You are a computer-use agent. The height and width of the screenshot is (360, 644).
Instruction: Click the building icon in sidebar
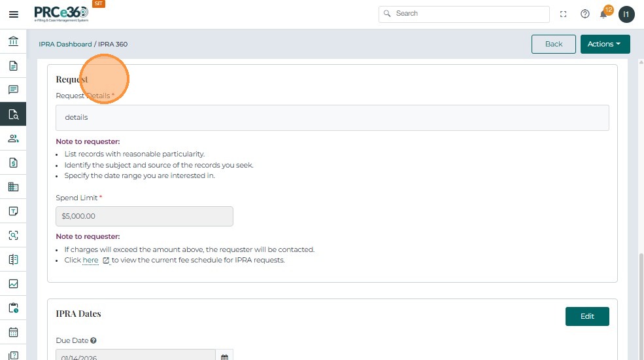[x=13, y=187]
